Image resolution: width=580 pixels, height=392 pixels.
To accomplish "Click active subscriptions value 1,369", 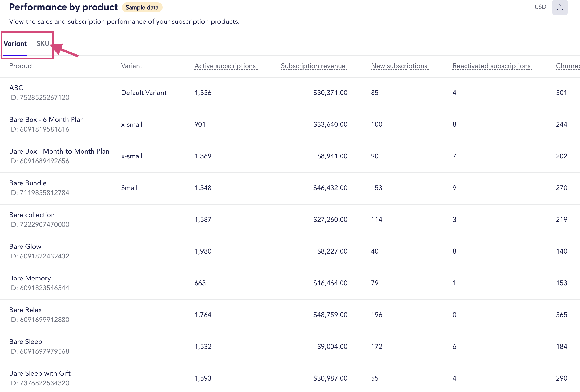I will pos(203,156).
